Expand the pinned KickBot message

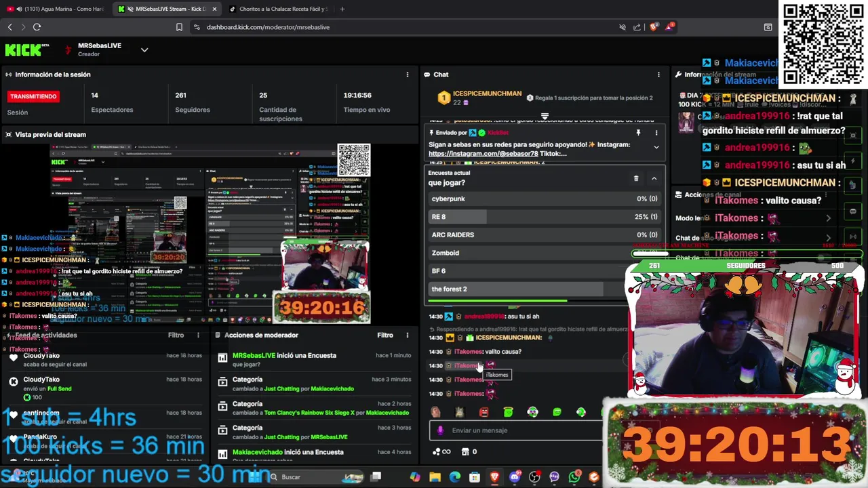[656, 147]
